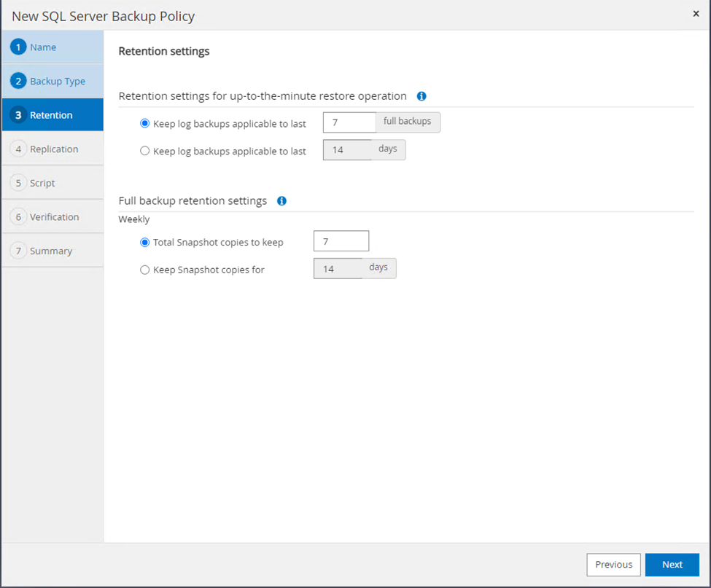
Task: Click the Next button
Action: click(672, 565)
